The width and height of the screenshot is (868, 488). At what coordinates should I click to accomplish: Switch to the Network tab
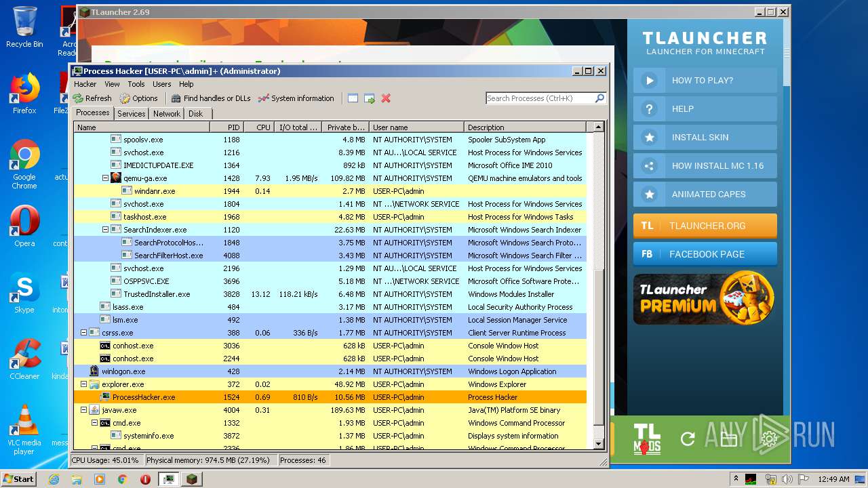point(167,114)
